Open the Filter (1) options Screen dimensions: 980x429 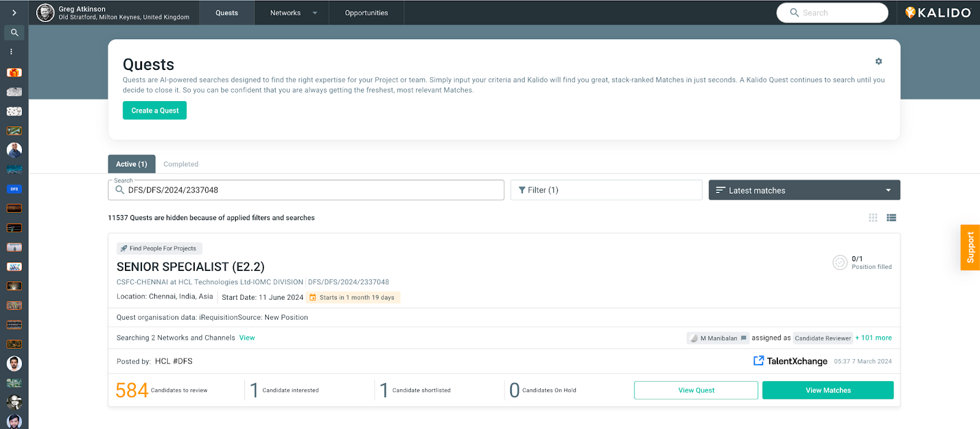click(x=606, y=190)
